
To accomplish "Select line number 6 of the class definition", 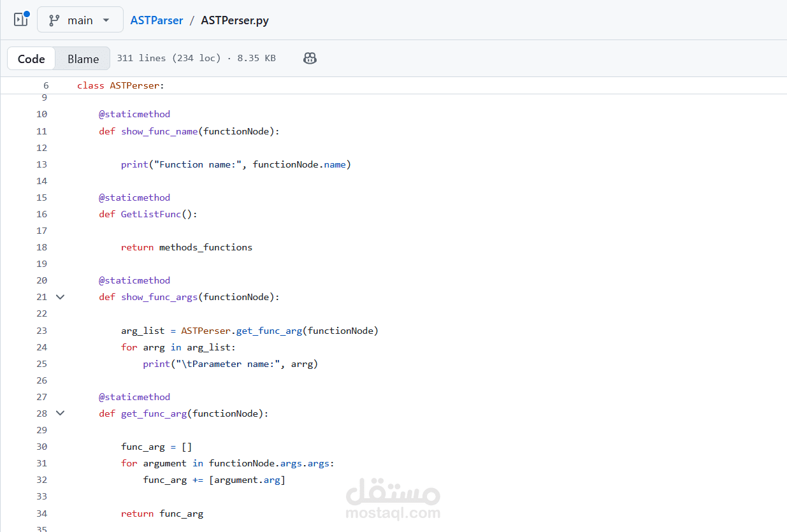I will [45, 85].
